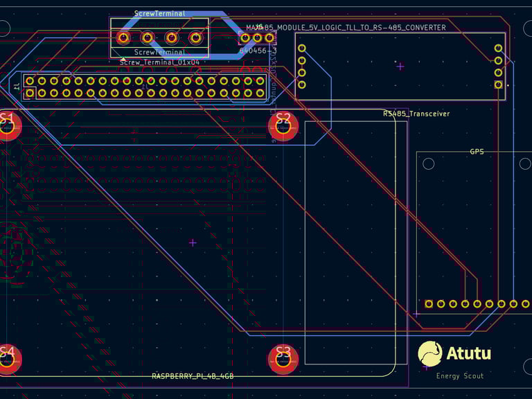Select the 'Screw_Terminal_01x04' value text
Screen dimensions: 532x399
pos(159,62)
